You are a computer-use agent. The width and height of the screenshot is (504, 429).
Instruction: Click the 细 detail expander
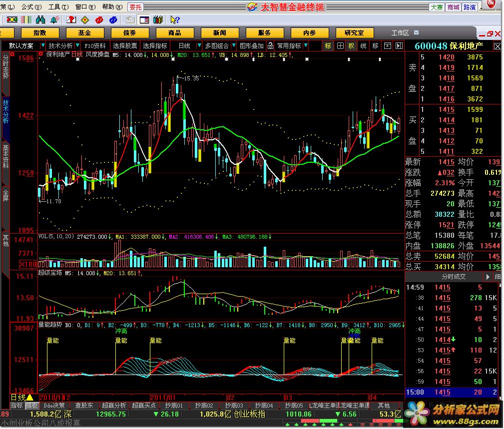point(498,277)
